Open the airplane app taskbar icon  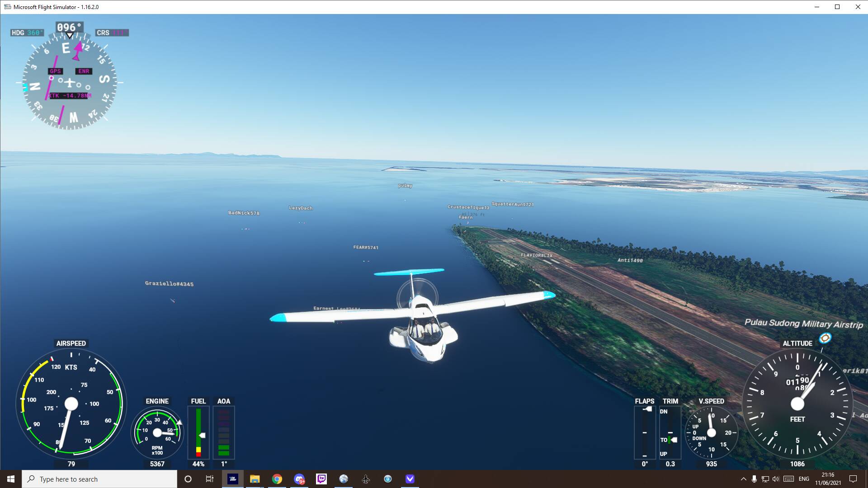pyautogui.click(x=366, y=479)
